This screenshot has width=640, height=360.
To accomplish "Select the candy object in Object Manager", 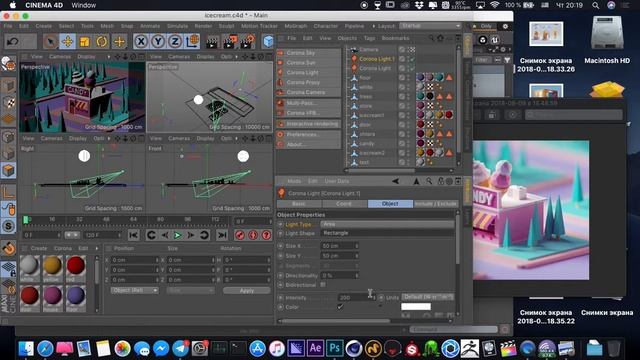I will (x=367, y=144).
